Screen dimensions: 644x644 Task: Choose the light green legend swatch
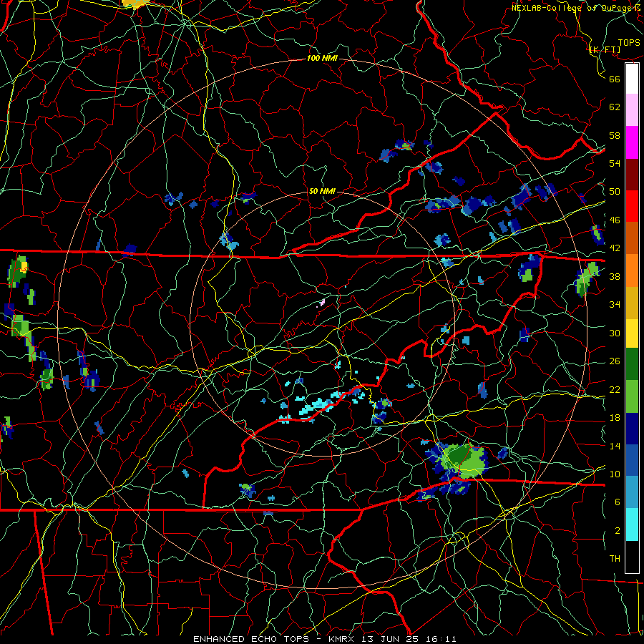(632, 396)
